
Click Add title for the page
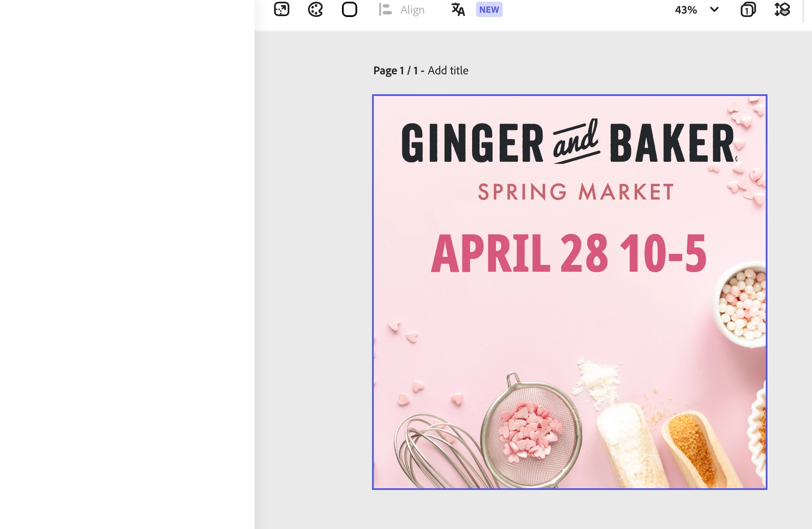(448, 70)
